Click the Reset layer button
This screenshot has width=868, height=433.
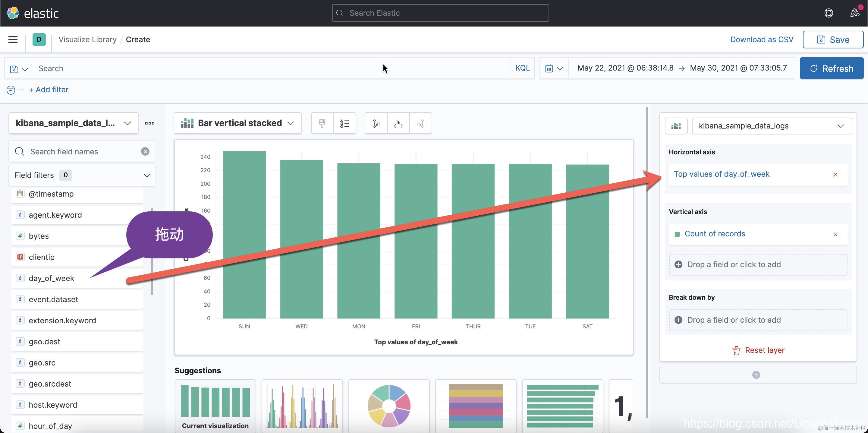[x=758, y=350]
